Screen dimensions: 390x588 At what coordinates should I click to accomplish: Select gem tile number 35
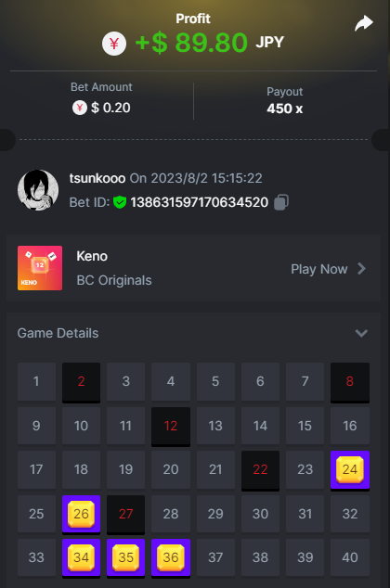pos(125,558)
